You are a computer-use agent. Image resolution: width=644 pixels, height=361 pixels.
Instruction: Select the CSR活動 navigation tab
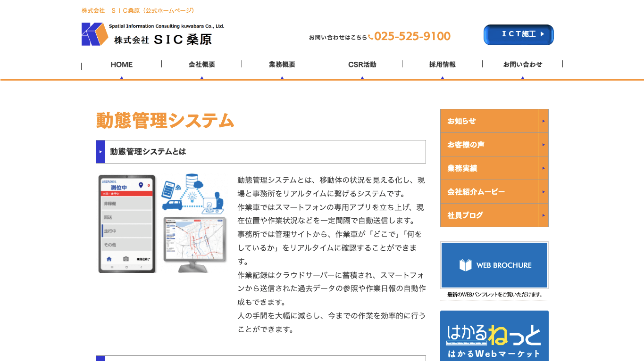(x=362, y=64)
